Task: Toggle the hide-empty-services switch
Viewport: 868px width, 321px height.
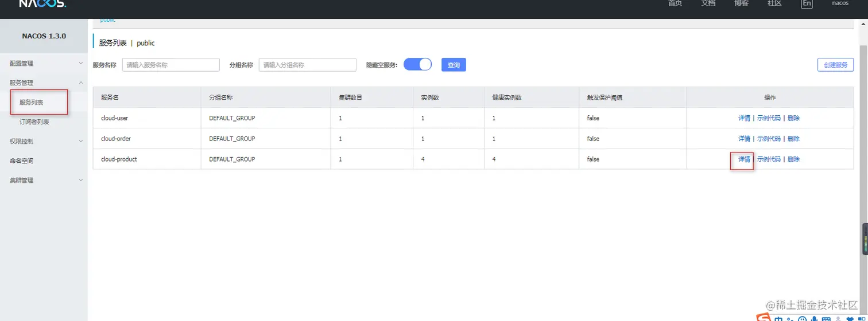Action: (x=417, y=65)
